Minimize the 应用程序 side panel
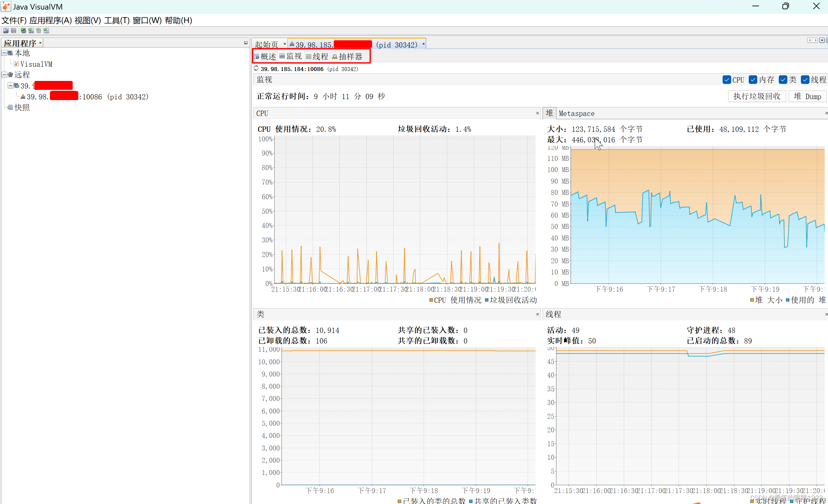 245,43
